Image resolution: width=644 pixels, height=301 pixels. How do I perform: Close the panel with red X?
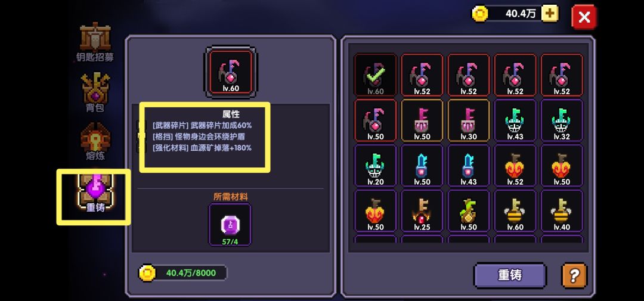coord(584,17)
